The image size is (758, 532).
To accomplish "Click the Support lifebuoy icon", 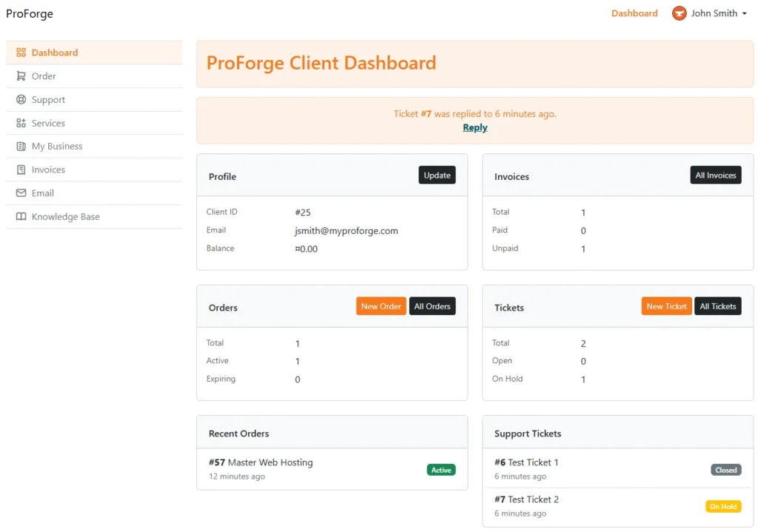I will click(21, 100).
